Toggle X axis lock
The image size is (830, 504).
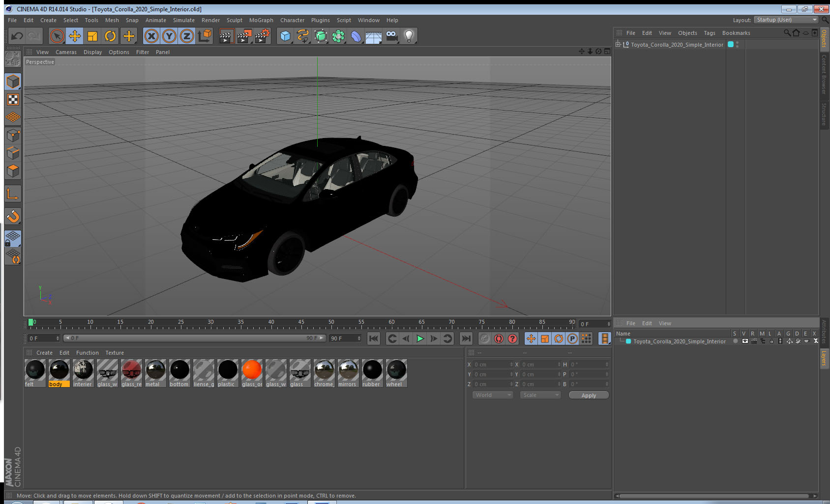[x=151, y=36]
